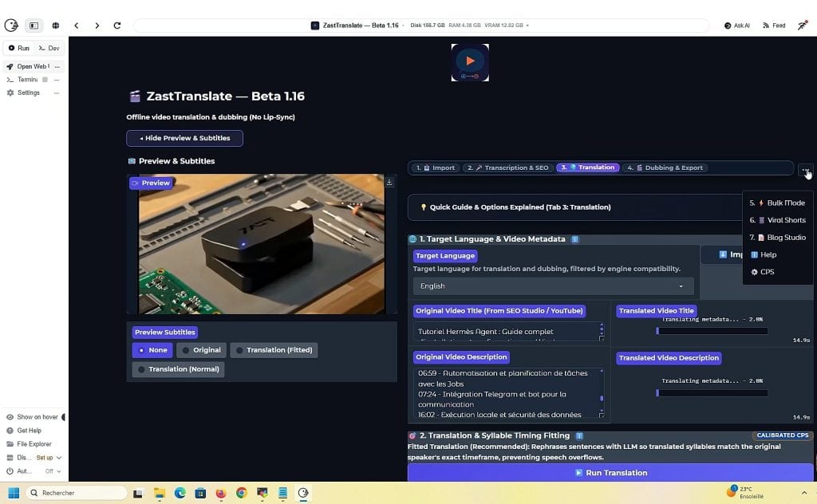The height and width of the screenshot is (504, 817).
Task: Open more options next to Settings
Action: tap(57, 93)
